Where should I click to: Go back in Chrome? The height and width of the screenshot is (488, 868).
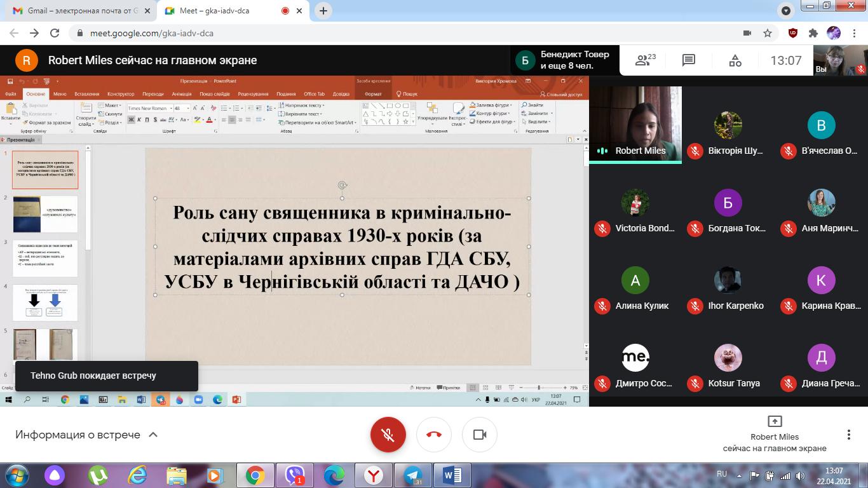[14, 33]
